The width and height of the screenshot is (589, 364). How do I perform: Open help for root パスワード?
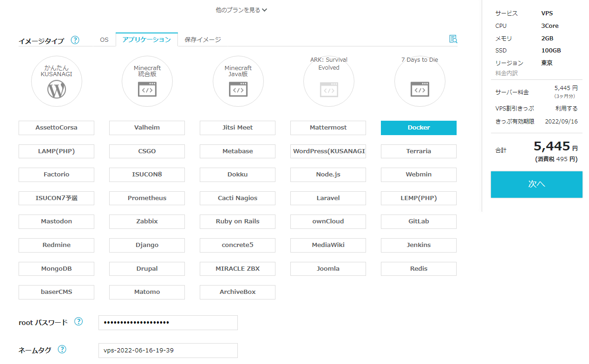point(79,321)
